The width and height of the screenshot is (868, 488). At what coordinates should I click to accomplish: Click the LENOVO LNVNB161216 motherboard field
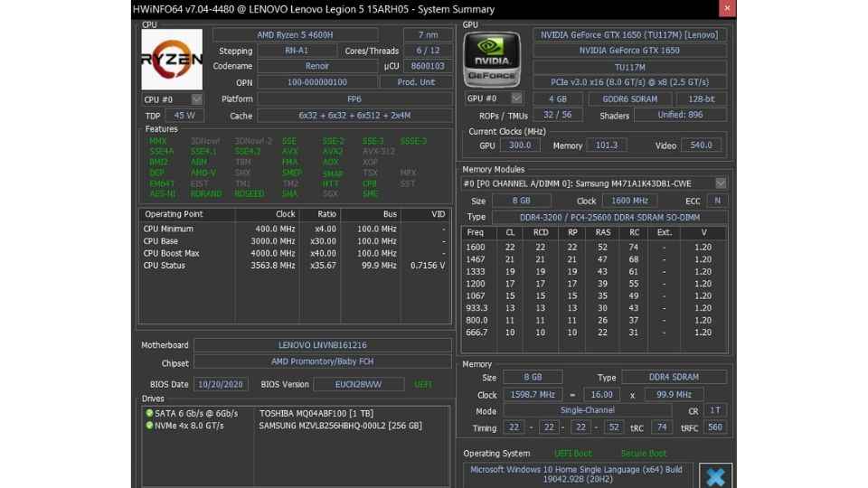click(x=322, y=344)
